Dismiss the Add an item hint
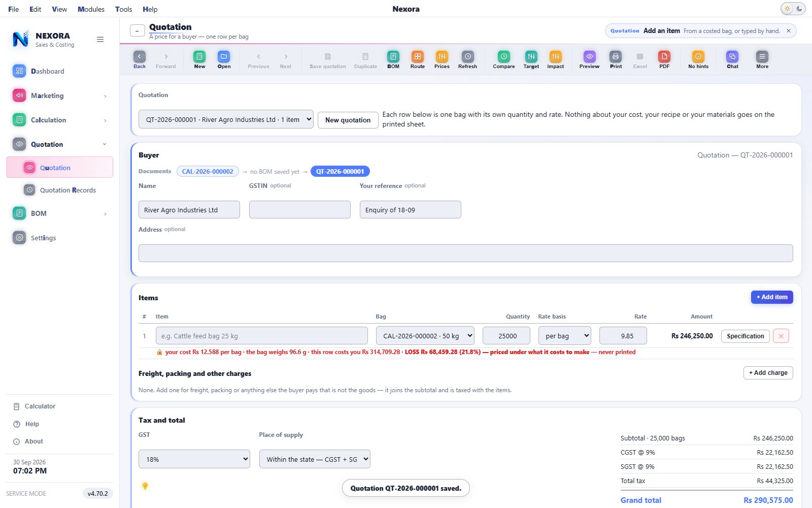 click(789, 31)
